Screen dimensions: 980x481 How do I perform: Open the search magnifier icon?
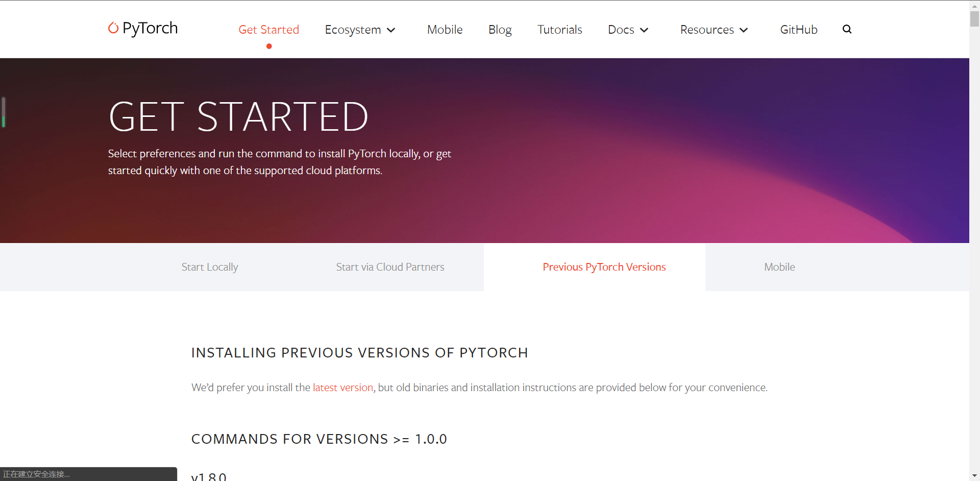pos(847,29)
